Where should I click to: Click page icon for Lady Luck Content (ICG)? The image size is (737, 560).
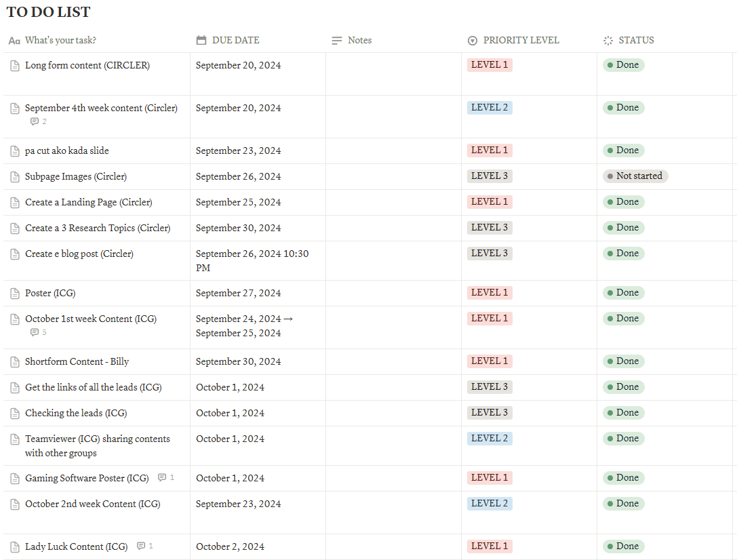point(15,547)
